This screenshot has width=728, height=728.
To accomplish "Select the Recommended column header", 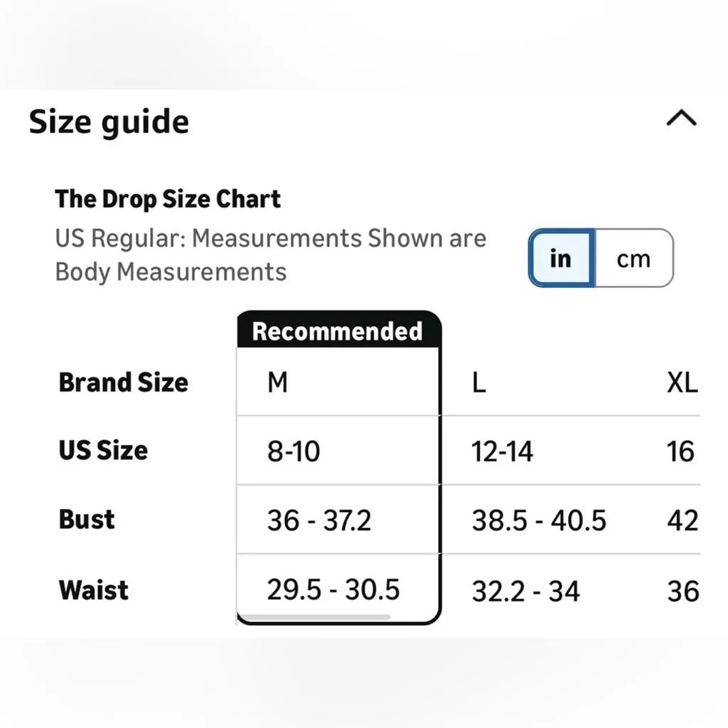I will [x=338, y=331].
